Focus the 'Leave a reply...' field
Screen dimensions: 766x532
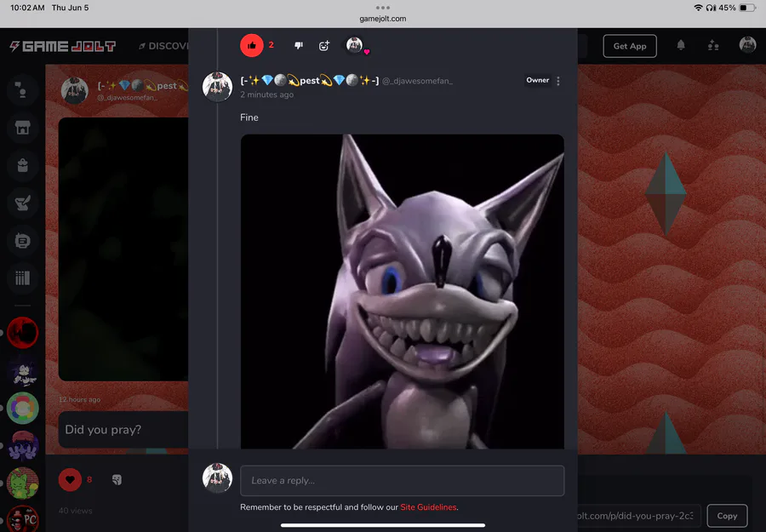coord(402,480)
